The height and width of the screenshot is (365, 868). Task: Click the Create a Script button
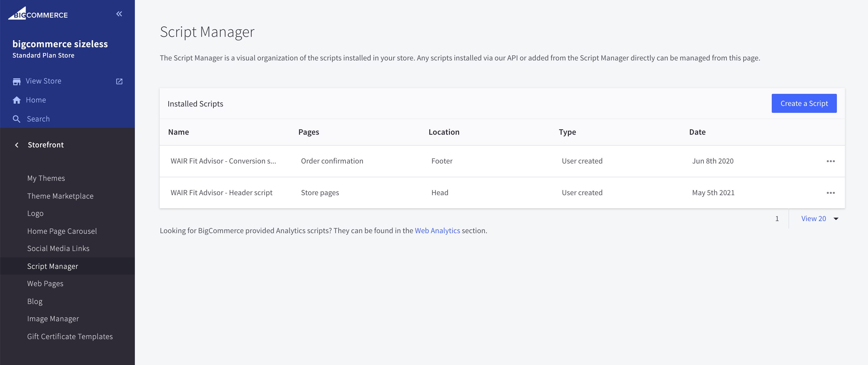coord(804,103)
